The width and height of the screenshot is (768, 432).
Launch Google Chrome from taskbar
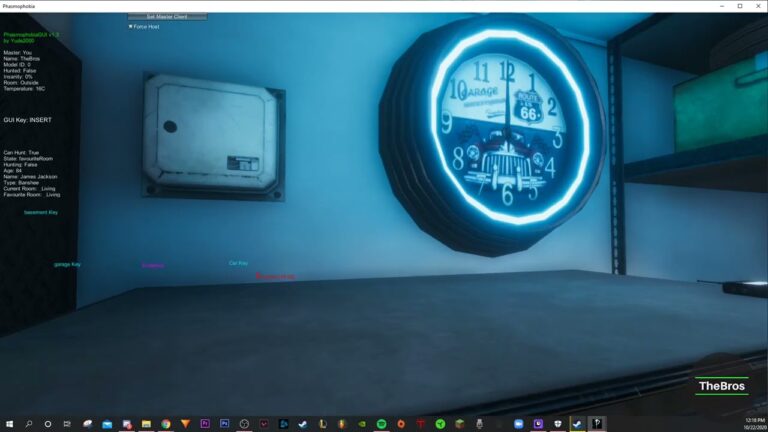click(166, 424)
